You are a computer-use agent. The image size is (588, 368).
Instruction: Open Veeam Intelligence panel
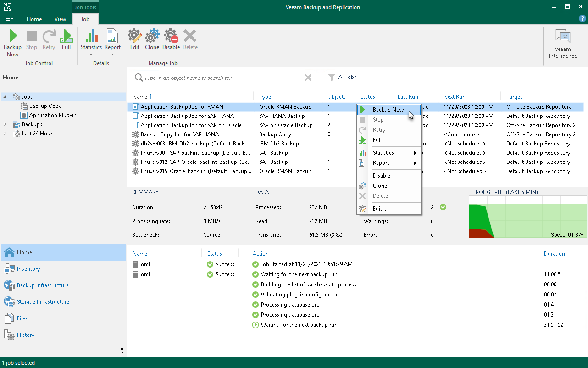click(x=563, y=44)
